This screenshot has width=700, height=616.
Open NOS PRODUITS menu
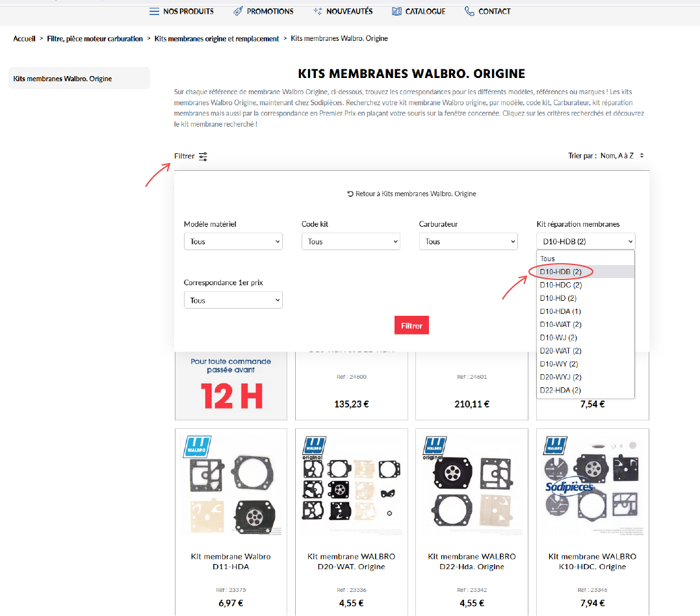(x=188, y=11)
